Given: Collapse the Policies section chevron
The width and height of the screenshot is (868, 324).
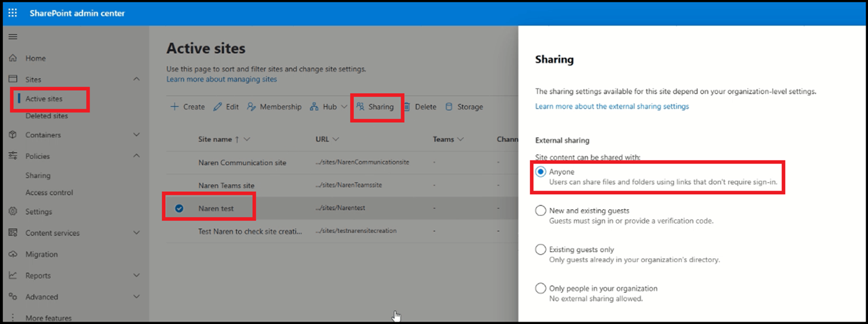Looking at the screenshot, I should point(136,155).
